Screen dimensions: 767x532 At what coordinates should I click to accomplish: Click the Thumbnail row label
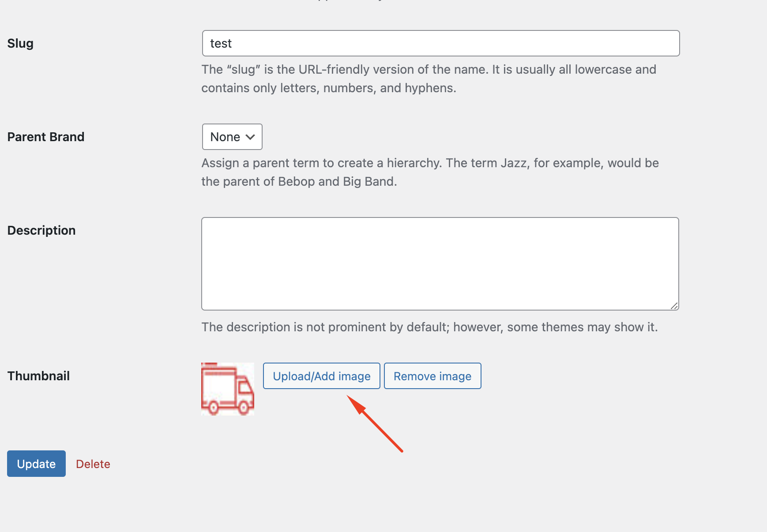pos(38,376)
